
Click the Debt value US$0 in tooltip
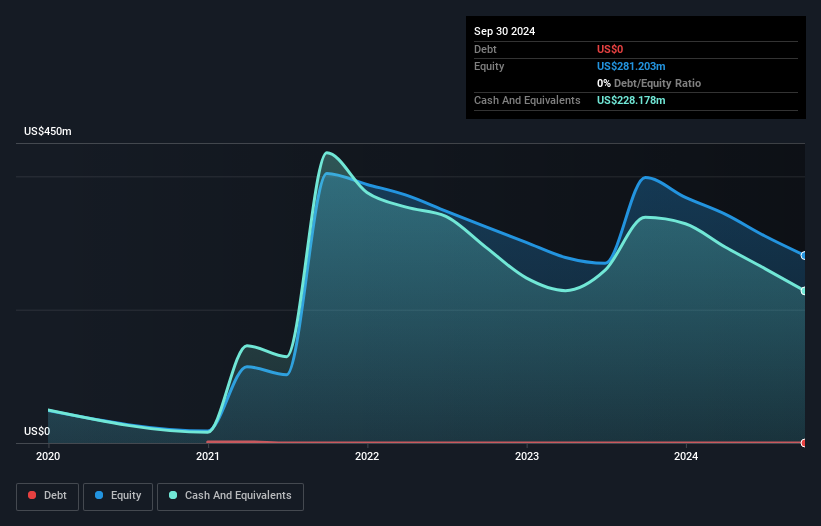pyautogui.click(x=610, y=49)
